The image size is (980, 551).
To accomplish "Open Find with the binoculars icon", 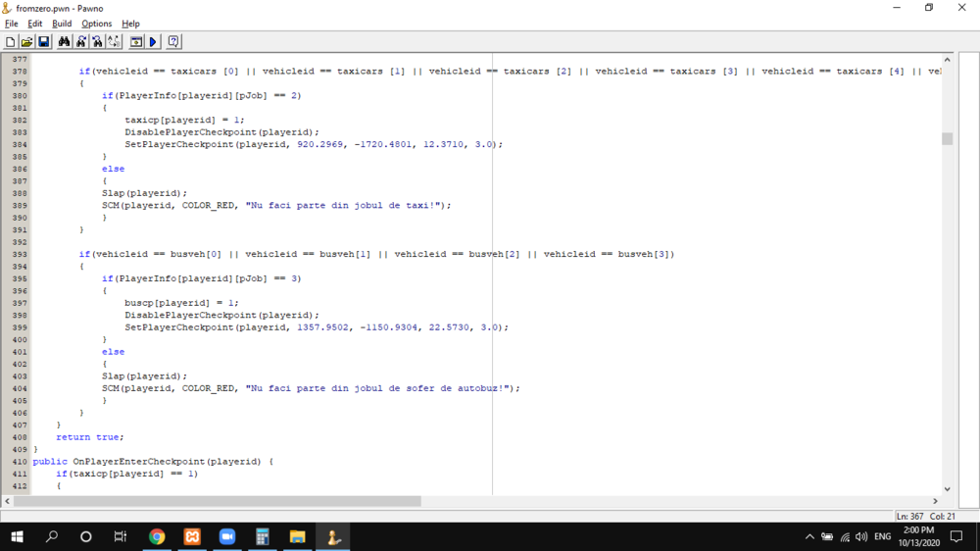I will click(x=64, y=42).
